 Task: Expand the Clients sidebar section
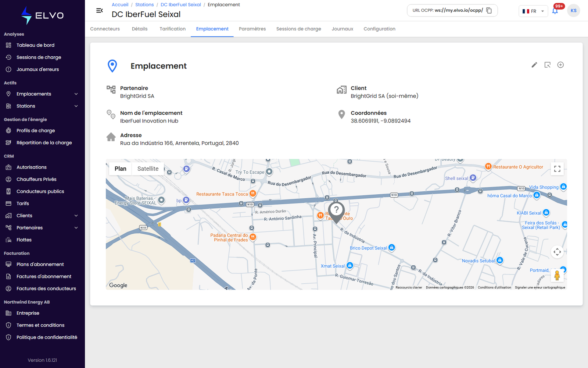coord(42,216)
